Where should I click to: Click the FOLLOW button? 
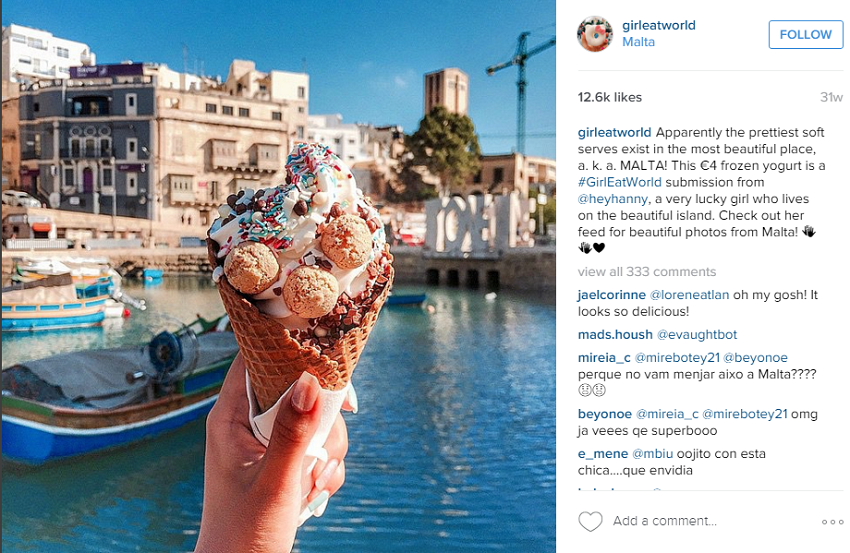806,35
